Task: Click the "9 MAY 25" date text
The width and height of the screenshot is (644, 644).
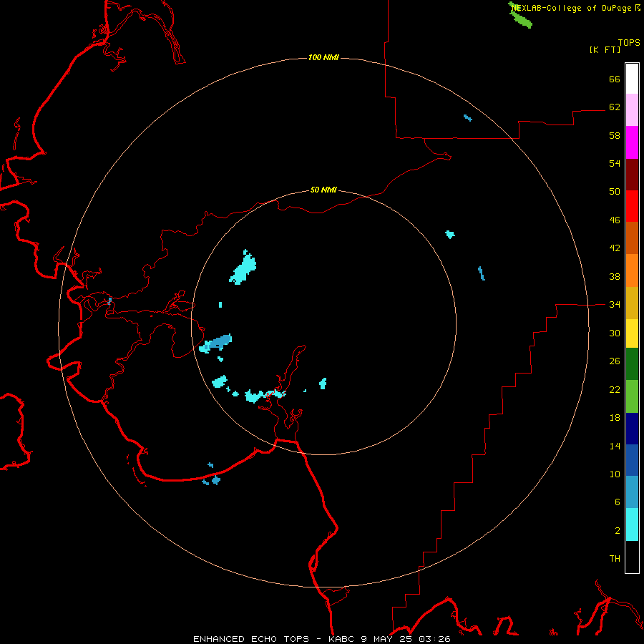Action: point(387,639)
